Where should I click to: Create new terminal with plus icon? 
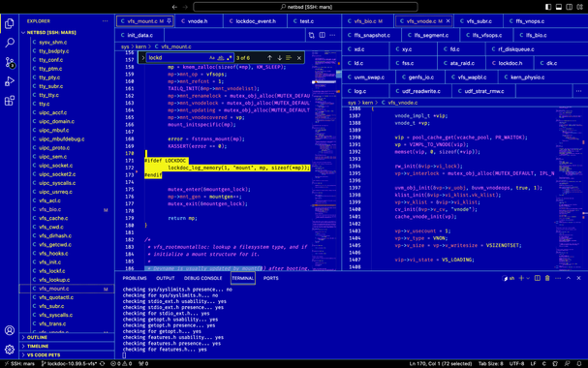coord(521,278)
